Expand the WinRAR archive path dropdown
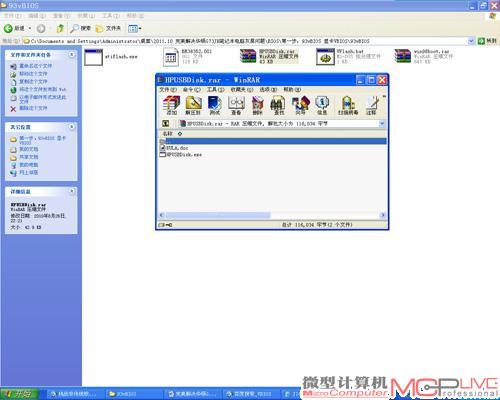Viewport: 500px width, 400px height. point(382,124)
